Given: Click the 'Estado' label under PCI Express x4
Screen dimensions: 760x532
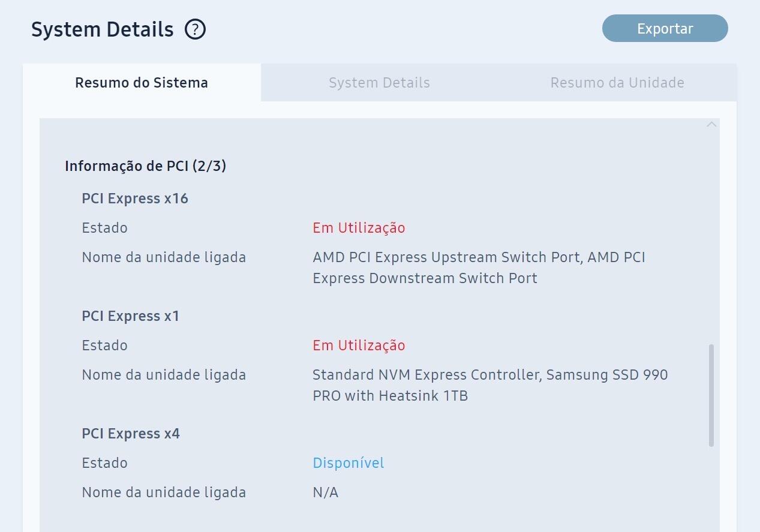Looking at the screenshot, I should (104, 463).
